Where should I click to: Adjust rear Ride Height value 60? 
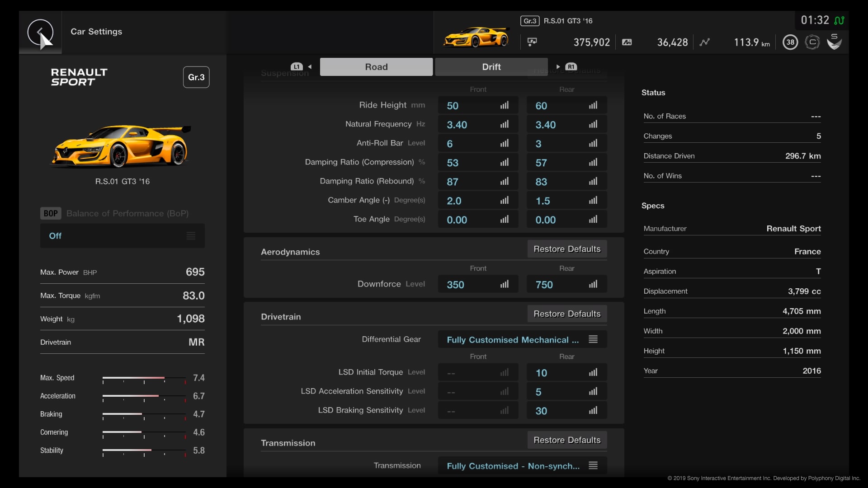566,106
